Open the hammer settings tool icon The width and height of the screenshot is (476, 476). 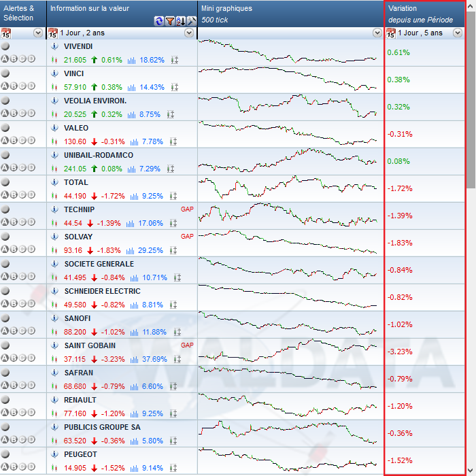(x=192, y=21)
